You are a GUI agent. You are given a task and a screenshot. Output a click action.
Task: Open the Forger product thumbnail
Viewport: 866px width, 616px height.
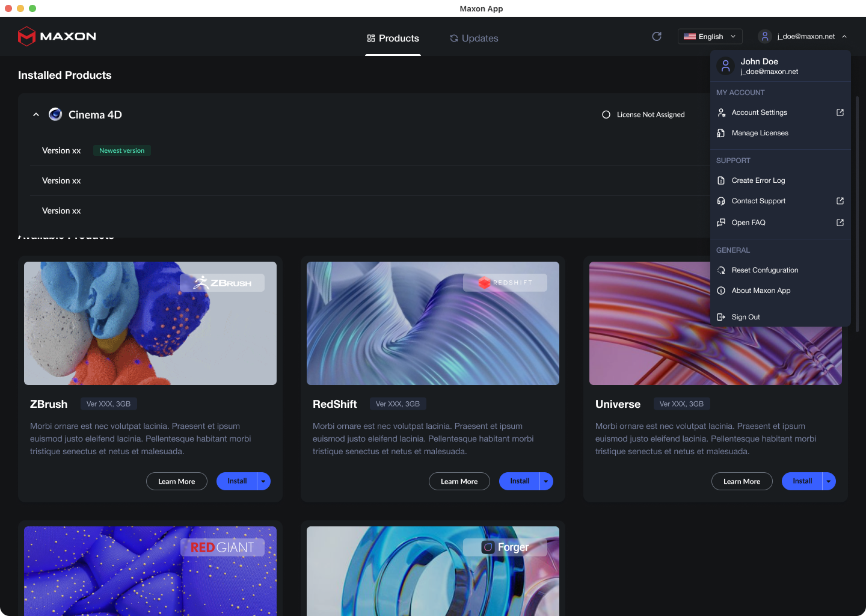tap(433, 571)
